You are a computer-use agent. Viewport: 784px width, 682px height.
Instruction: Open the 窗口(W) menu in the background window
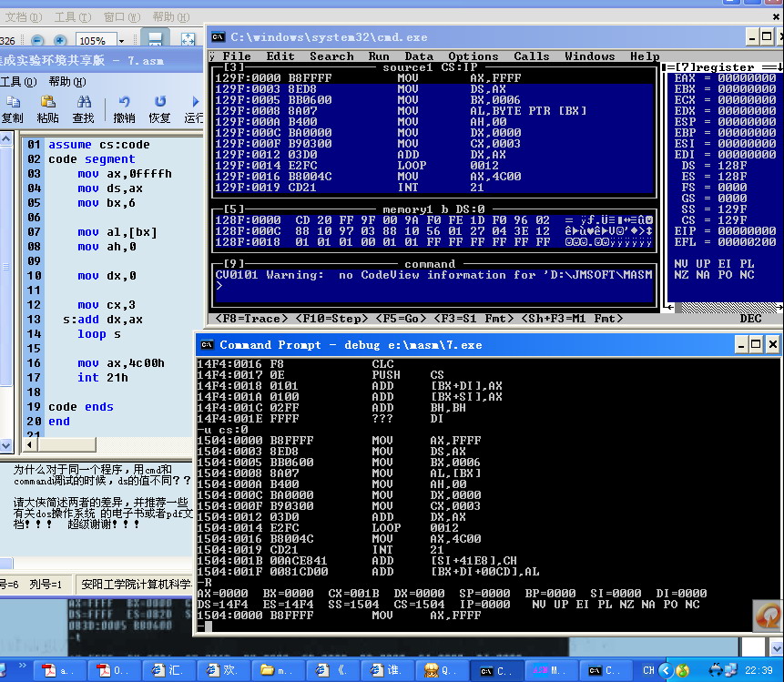(x=122, y=17)
